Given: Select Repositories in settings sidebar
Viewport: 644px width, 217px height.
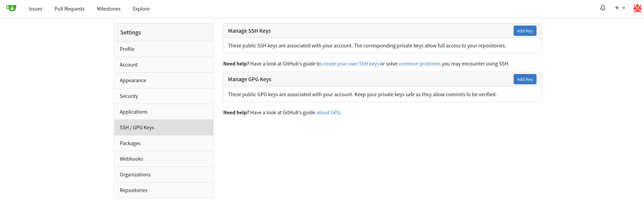Looking at the screenshot, I should [x=133, y=190].
